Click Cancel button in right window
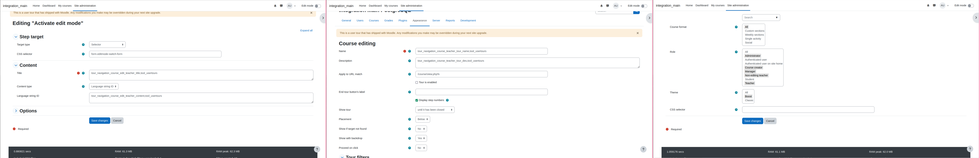The height and width of the screenshot is (158, 980). point(770,121)
